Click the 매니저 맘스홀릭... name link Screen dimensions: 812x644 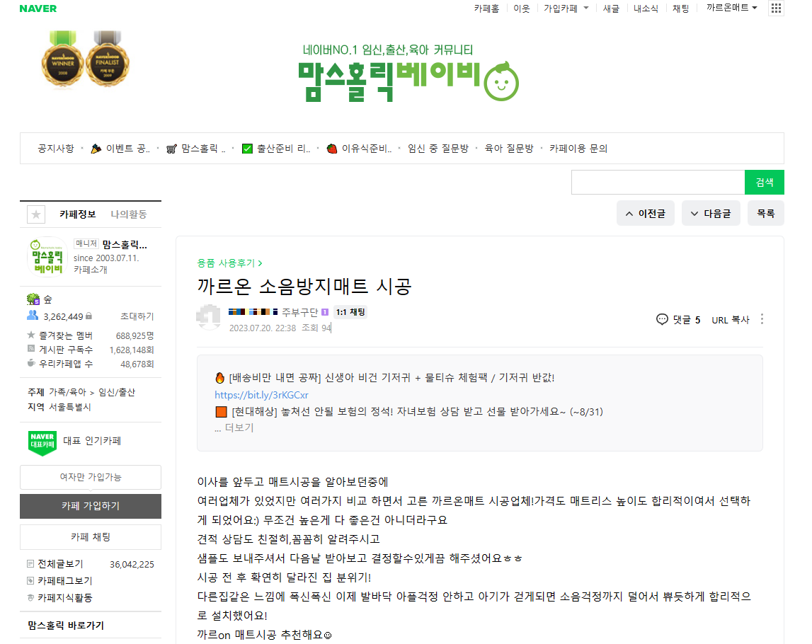pos(125,244)
